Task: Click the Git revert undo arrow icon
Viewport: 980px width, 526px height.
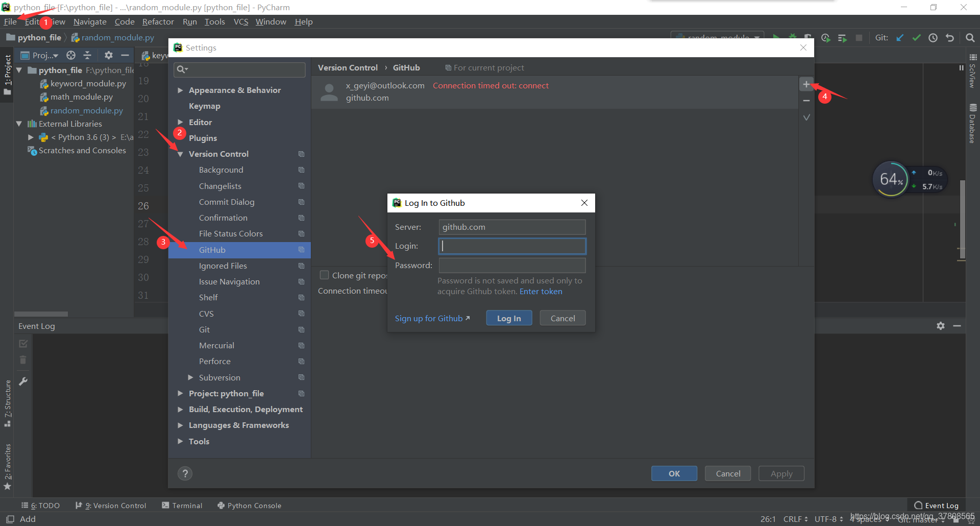Action: click(x=950, y=38)
